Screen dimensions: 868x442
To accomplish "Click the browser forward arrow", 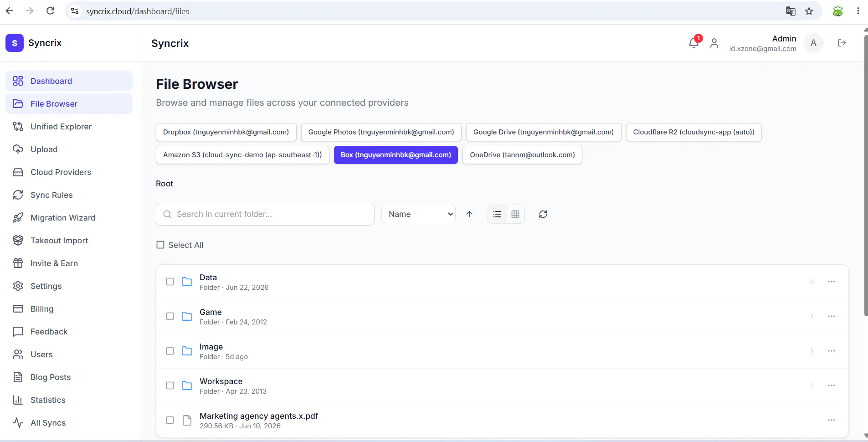I will tap(30, 11).
